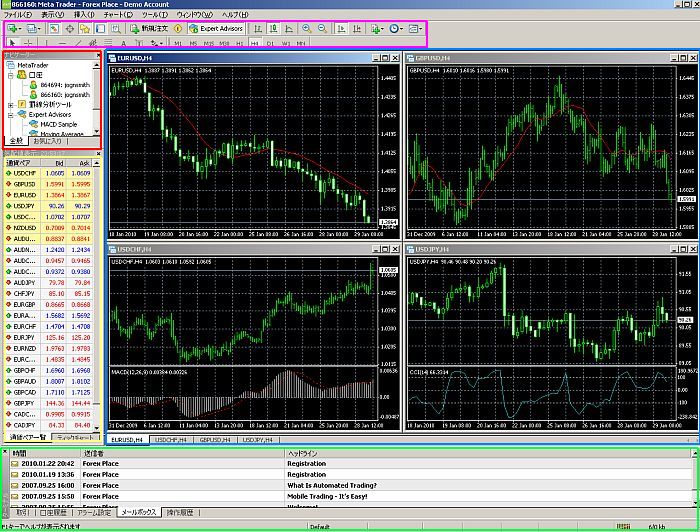Collapse the 口座 accounts tree node
The image size is (700, 532).
pos(11,75)
